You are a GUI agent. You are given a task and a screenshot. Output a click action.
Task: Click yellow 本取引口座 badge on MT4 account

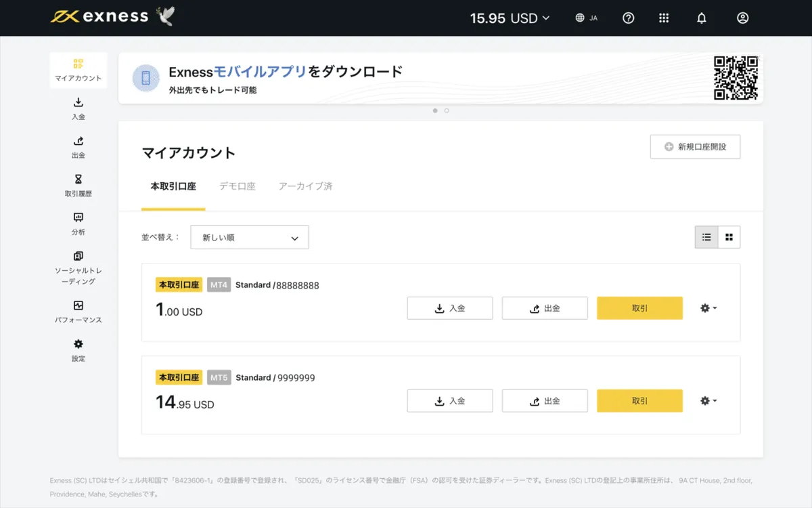point(179,285)
